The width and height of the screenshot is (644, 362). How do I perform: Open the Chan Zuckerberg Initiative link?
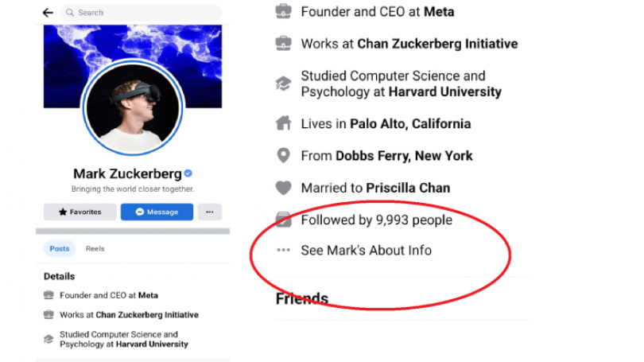[437, 44]
